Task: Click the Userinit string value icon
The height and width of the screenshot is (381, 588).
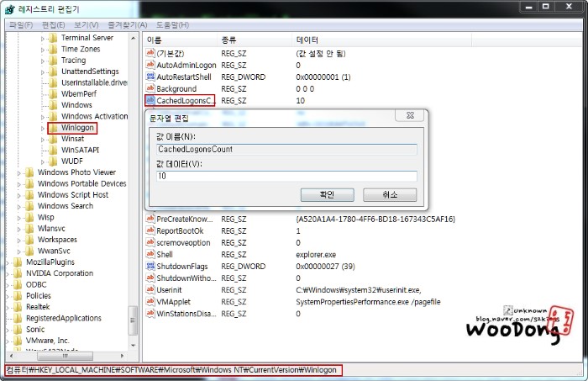Action: point(150,290)
